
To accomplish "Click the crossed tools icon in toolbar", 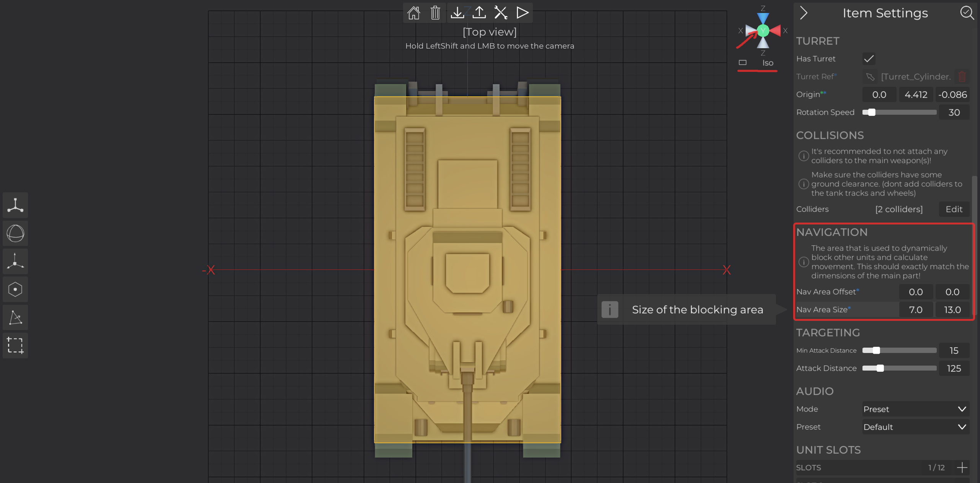I will 501,13.
